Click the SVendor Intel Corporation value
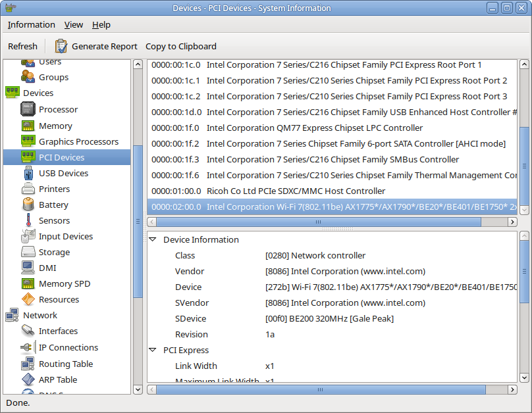The width and height of the screenshot is (532, 413). [x=345, y=303]
